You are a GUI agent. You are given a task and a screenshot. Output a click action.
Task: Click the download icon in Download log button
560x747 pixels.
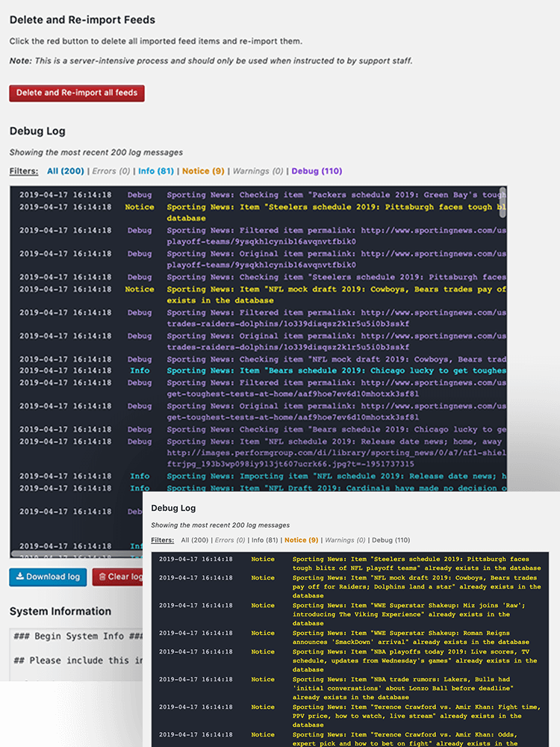point(20,577)
